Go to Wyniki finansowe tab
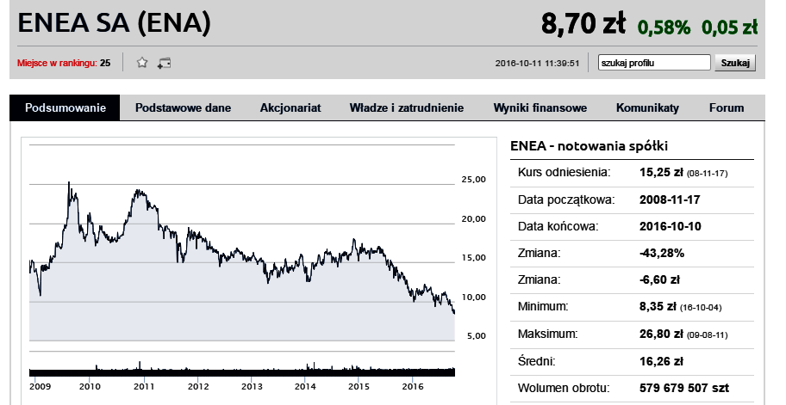Screen dimensions: 786x405 click(540, 108)
